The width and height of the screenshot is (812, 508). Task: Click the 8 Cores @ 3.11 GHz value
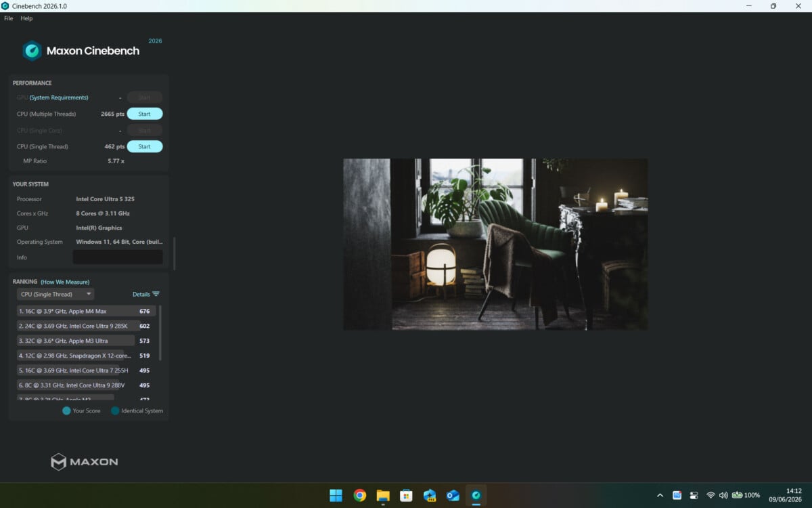tap(103, 213)
